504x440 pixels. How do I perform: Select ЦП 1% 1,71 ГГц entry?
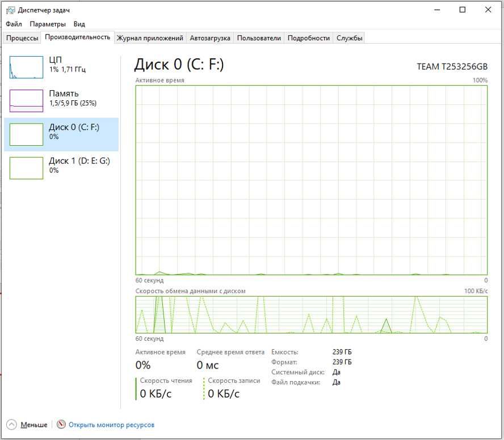click(x=61, y=67)
